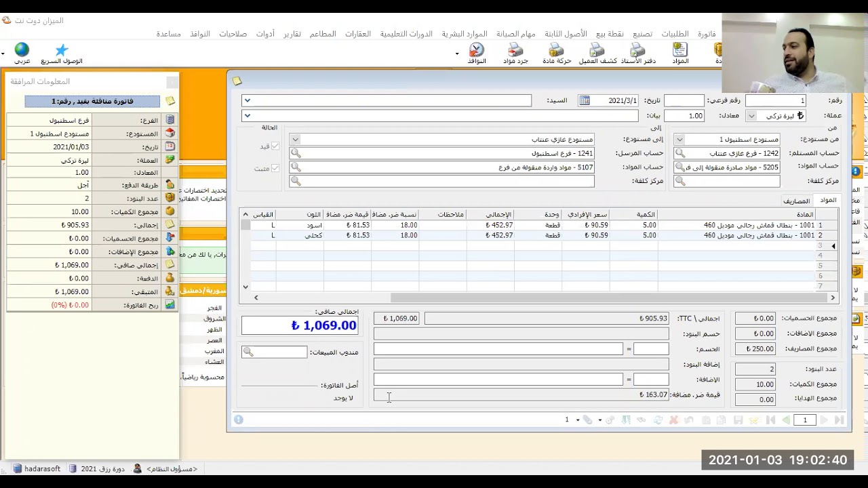Expand the السيد customer dropdown
868x488 pixels.
coord(248,100)
